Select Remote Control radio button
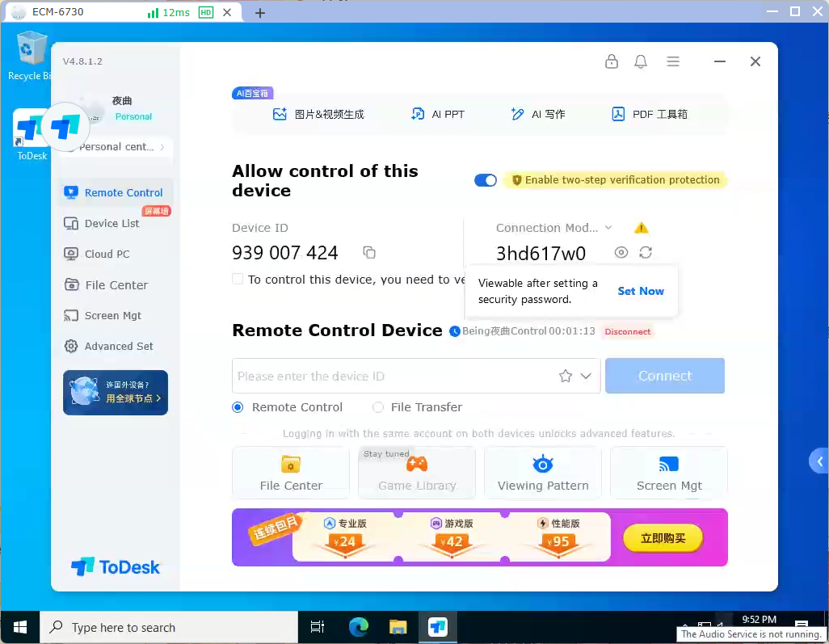This screenshot has width=829, height=644. point(238,407)
